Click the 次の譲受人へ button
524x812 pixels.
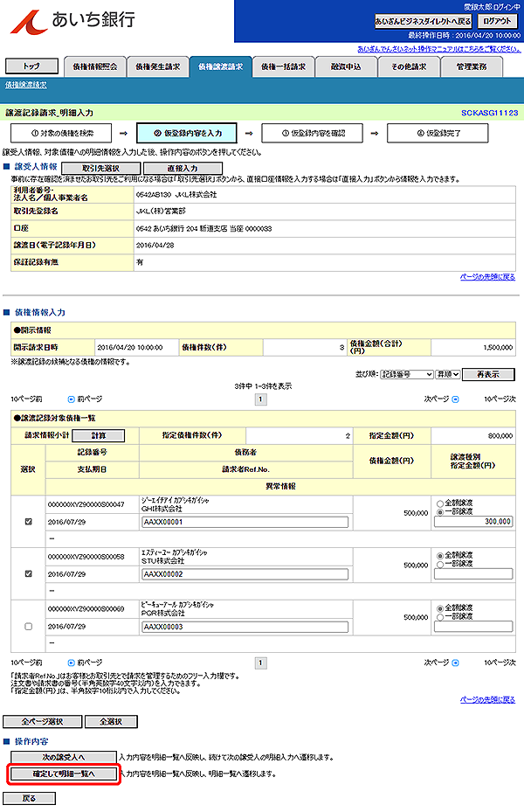point(64,757)
